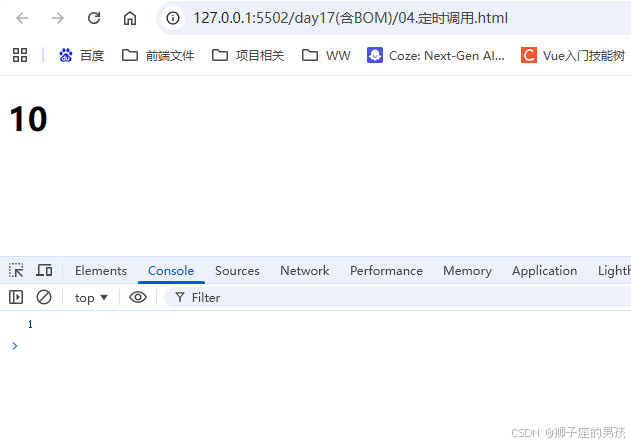Click the logged value 1 in console

click(30, 324)
